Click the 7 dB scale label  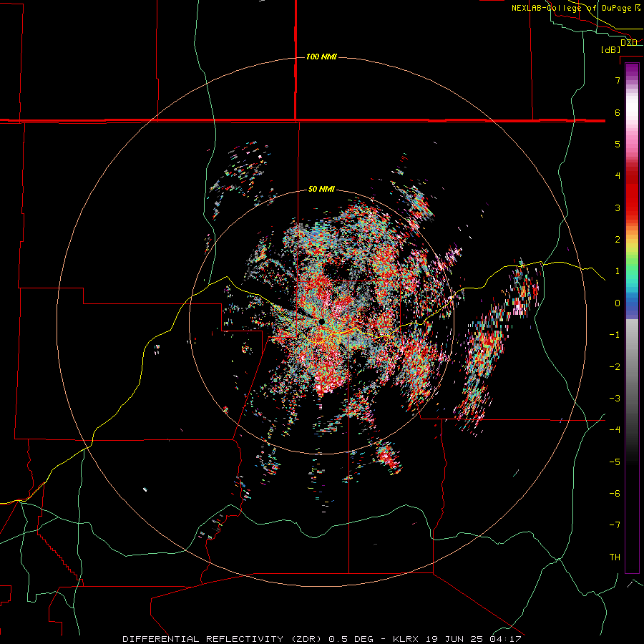pos(618,80)
